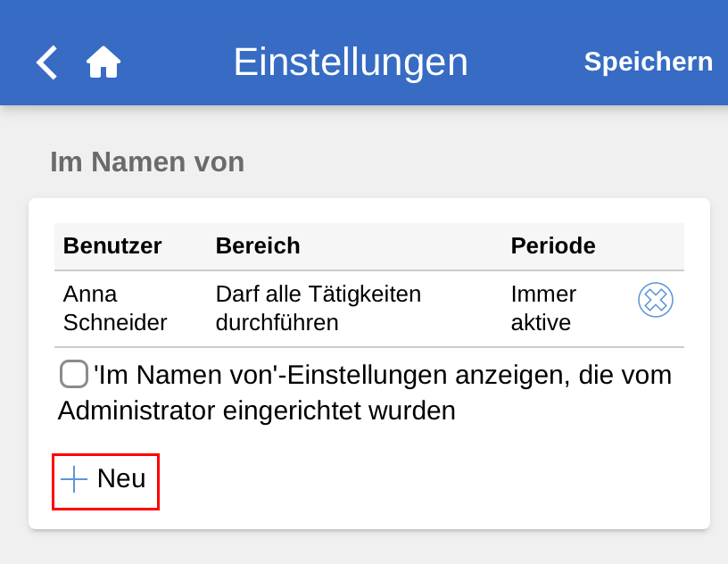
Task: Click the blue plus icon beside Neu
Action: (x=74, y=479)
